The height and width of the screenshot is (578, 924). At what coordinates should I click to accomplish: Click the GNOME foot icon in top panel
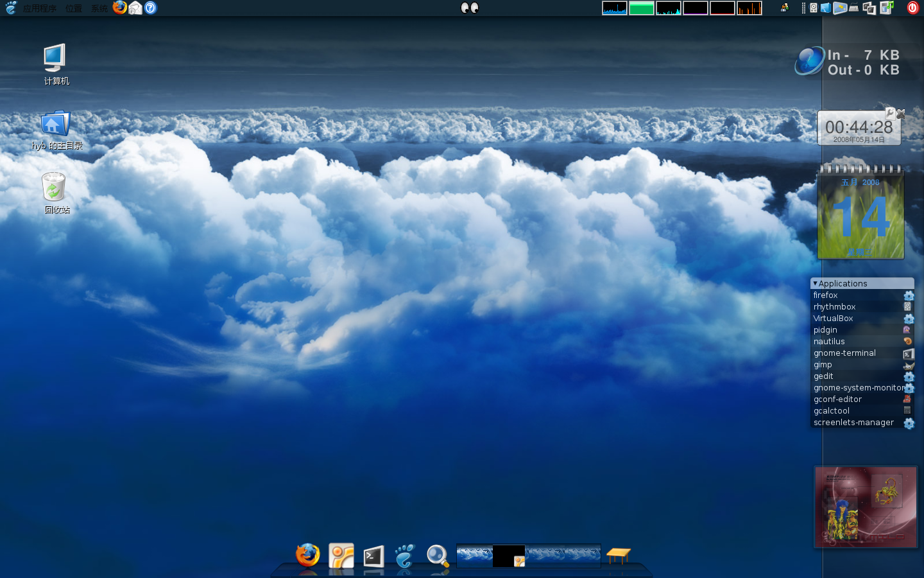[x=11, y=8]
